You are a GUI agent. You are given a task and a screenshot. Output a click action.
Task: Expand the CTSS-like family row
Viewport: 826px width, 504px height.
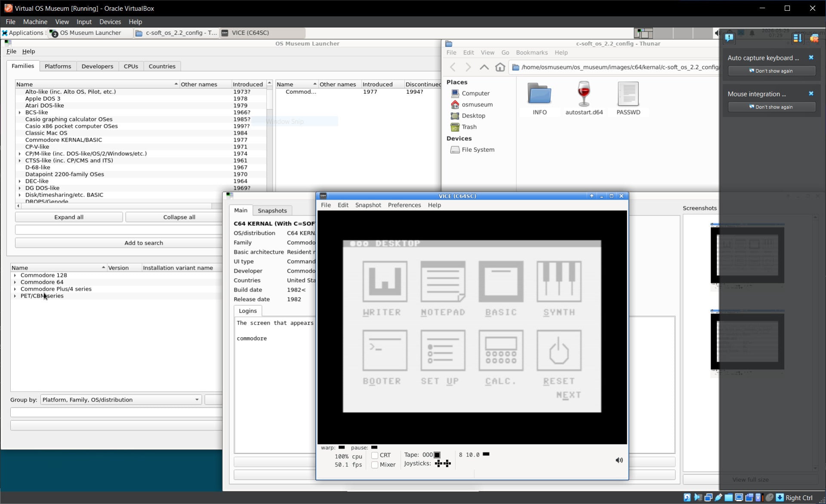coord(20,161)
